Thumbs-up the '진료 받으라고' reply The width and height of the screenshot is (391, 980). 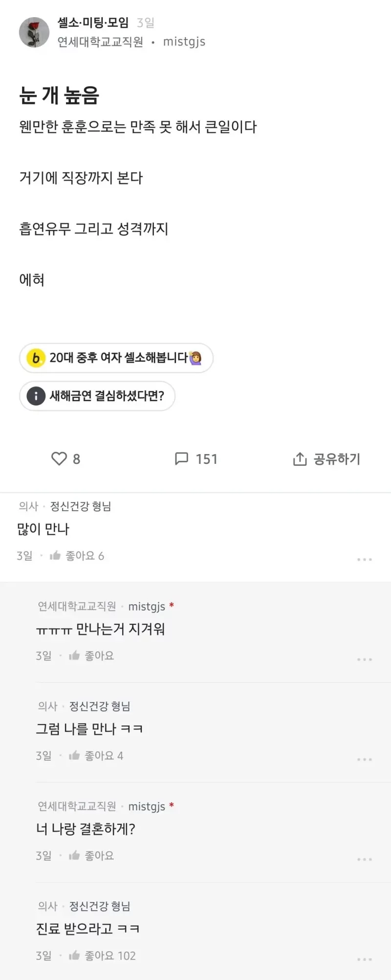coord(74,955)
